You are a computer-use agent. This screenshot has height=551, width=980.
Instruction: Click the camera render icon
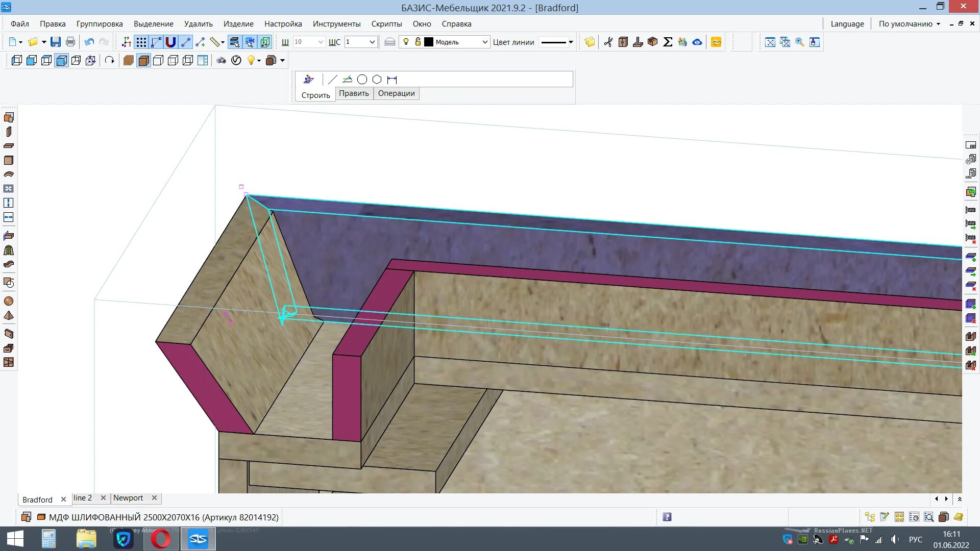pos(221,61)
